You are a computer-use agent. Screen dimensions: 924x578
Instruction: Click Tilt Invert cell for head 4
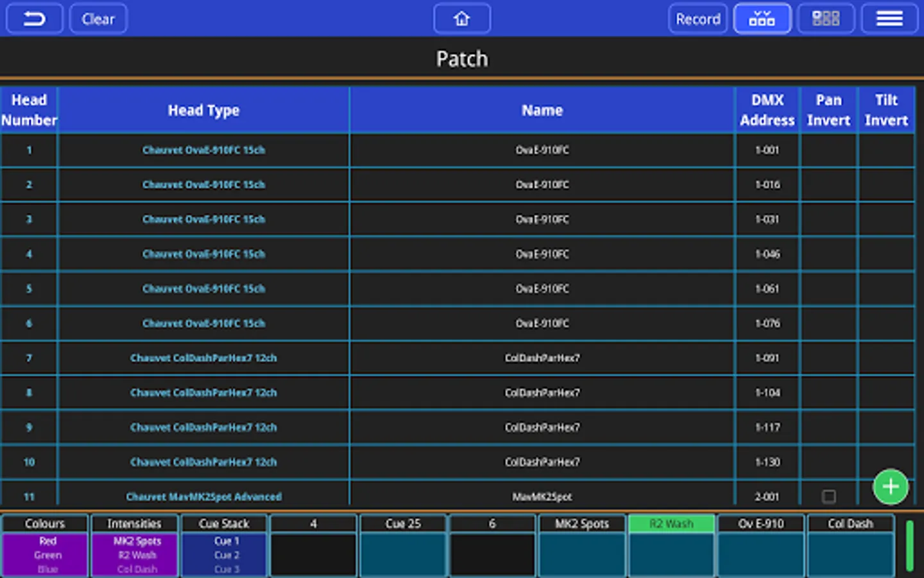(x=886, y=254)
